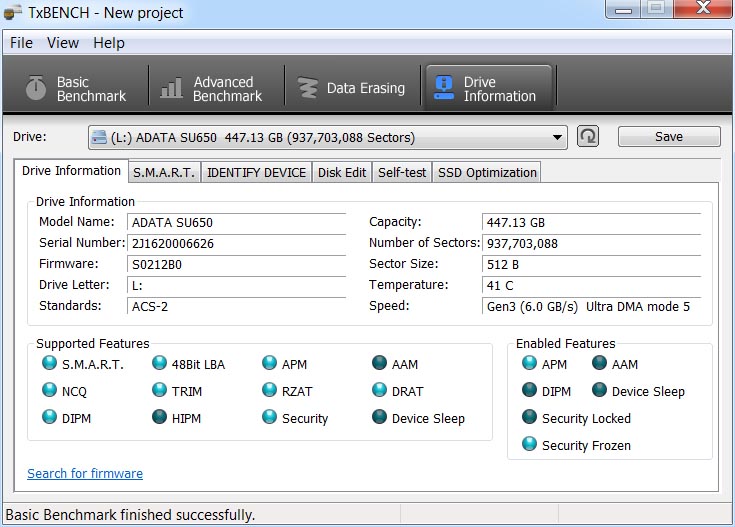Click the Sector Size field 512 B
Viewport: 735px width, 527px height.
tap(592, 264)
